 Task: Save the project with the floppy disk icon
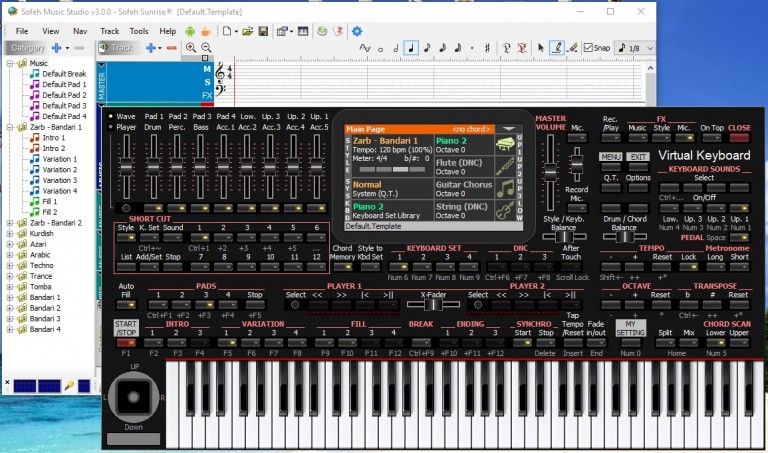click(x=263, y=31)
